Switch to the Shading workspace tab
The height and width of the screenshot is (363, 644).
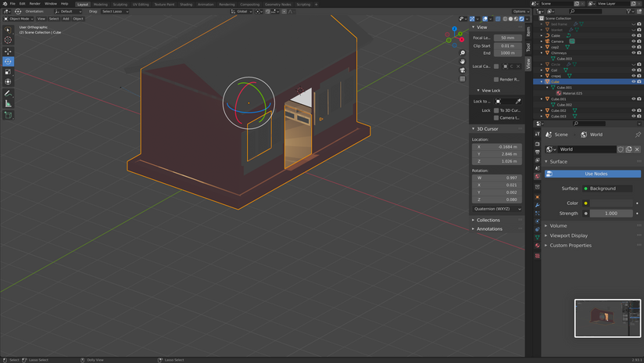(186, 5)
